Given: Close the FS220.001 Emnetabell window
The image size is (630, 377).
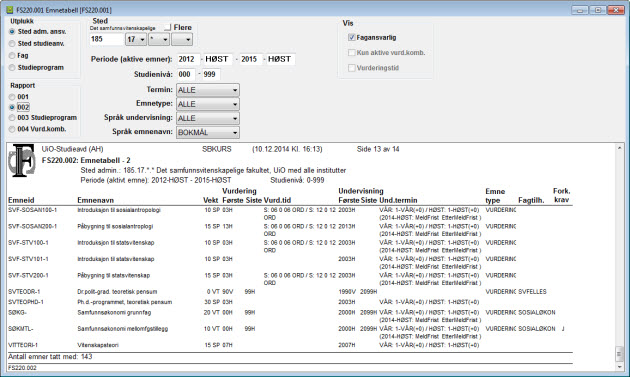Looking at the screenshot, I should (616, 10).
